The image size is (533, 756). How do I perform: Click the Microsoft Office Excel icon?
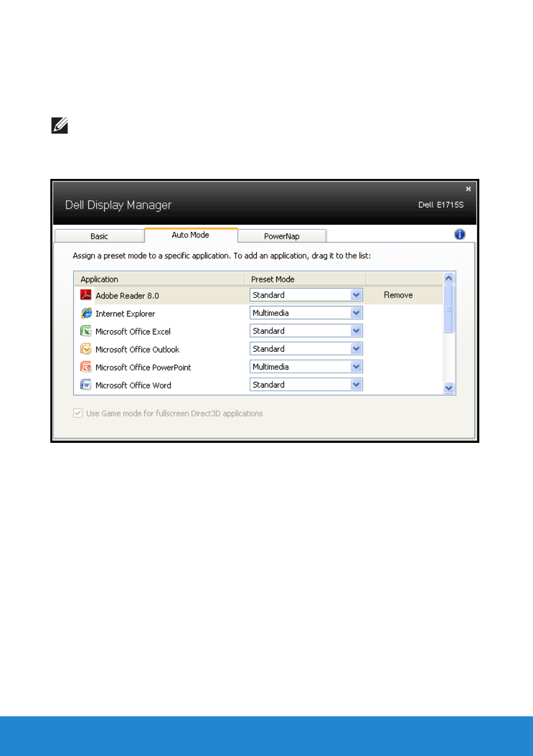[86, 331]
